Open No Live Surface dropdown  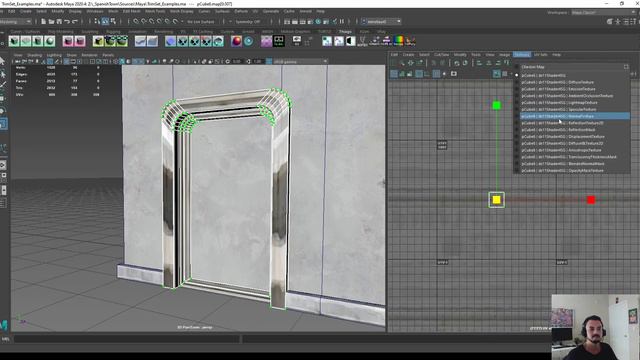pyautogui.click(x=200, y=21)
